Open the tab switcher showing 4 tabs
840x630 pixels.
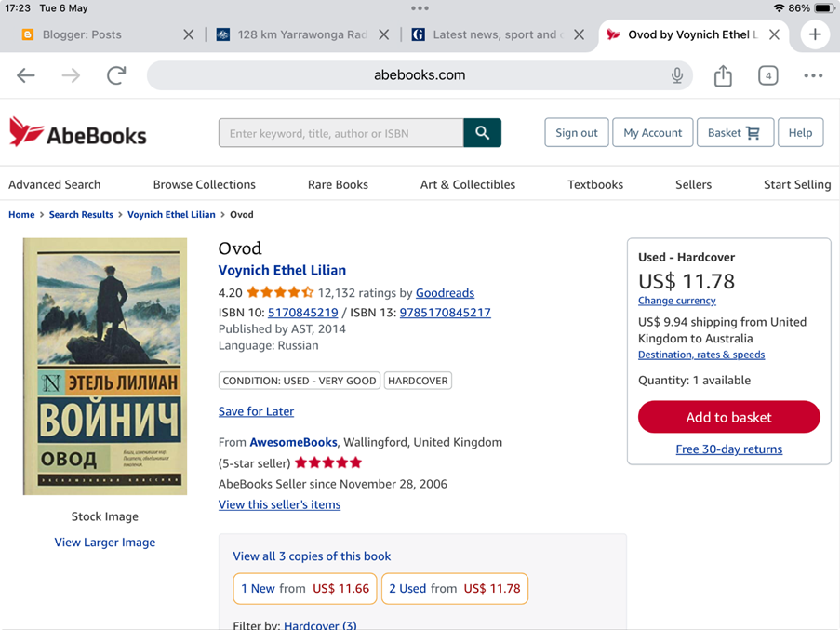(767, 75)
